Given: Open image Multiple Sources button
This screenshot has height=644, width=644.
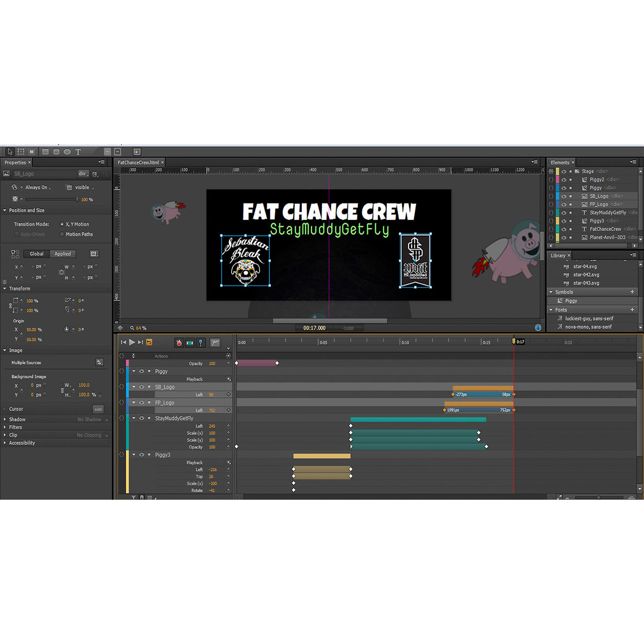Looking at the screenshot, I should coord(99,362).
